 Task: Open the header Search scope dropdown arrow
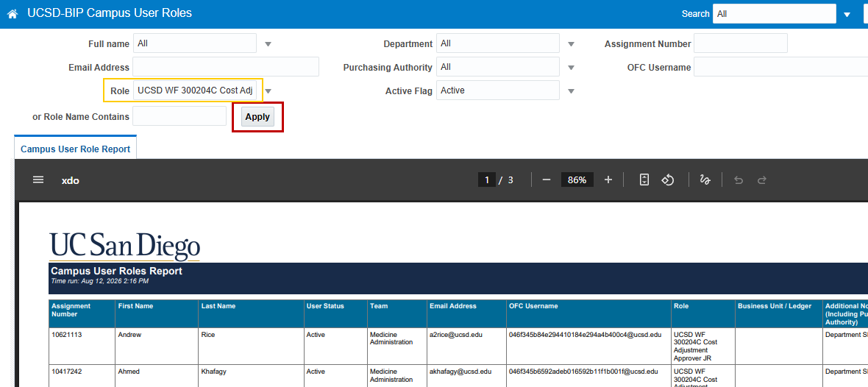coord(847,15)
